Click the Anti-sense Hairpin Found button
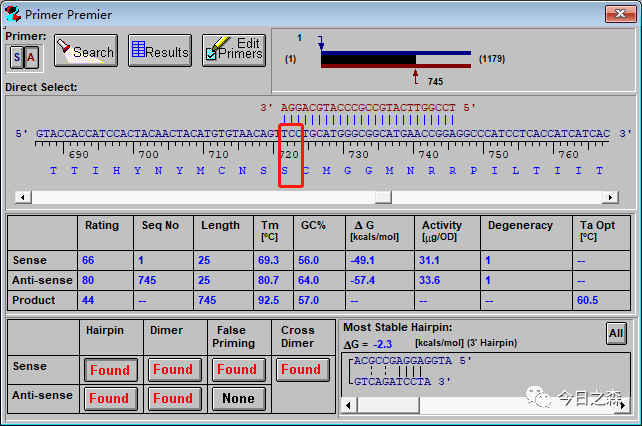The width and height of the screenshot is (642, 426). (111, 399)
